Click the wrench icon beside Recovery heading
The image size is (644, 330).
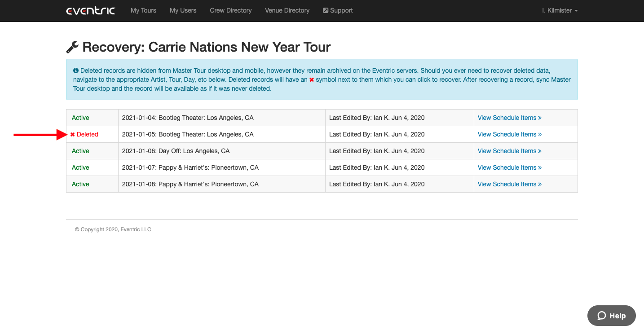click(x=72, y=47)
